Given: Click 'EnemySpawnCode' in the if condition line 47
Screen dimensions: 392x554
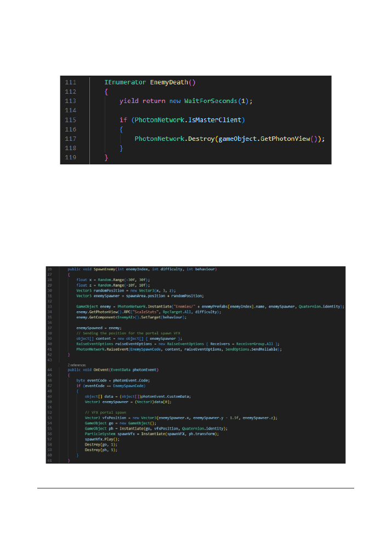Looking at the screenshot, I should 128,386.
